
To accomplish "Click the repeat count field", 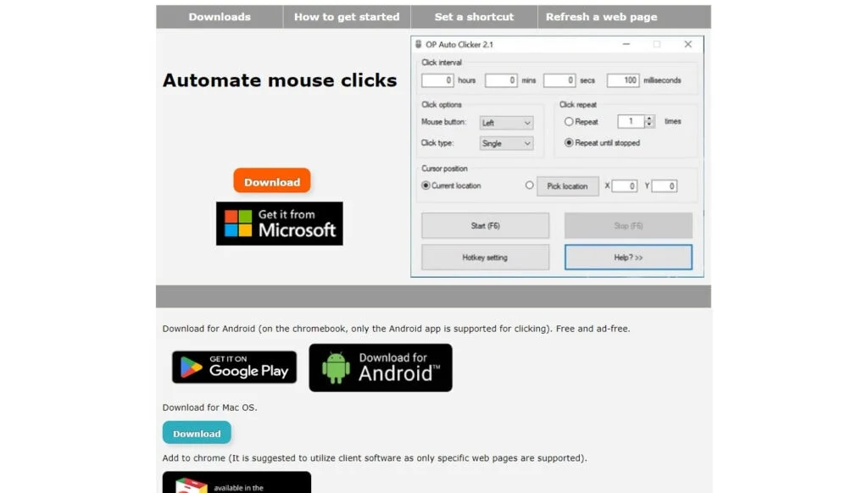I will pyautogui.click(x=631, y=121).
